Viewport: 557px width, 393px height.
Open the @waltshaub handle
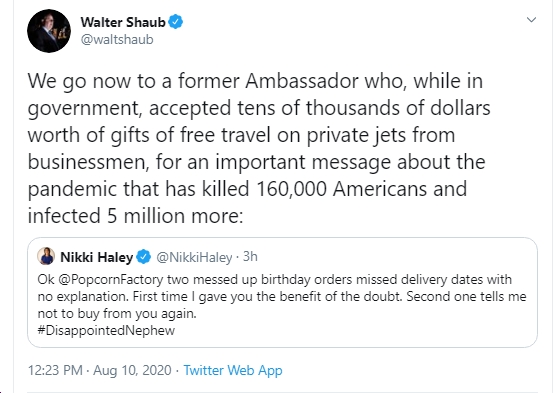(117, 39)
